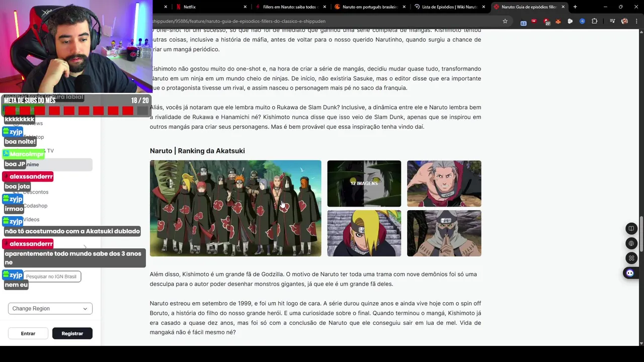Open Chrome's three-dot menu
The width and height of the screenshot is (644, 362).
pos(636,21)
